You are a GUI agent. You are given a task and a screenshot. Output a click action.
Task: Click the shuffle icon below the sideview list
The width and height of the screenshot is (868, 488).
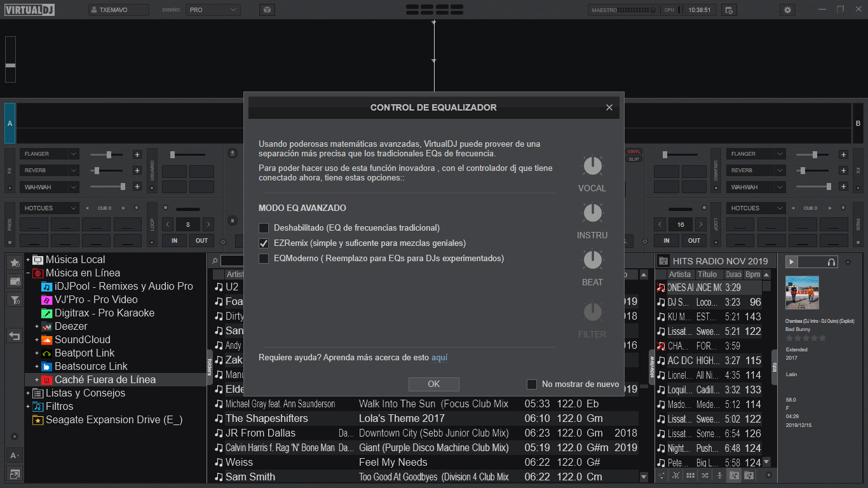[x=705, y=475]
